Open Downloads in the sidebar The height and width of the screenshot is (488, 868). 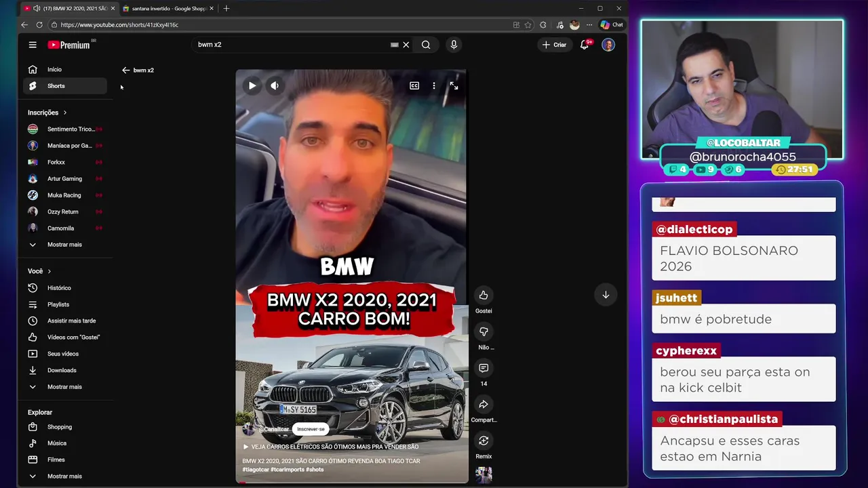65,370
